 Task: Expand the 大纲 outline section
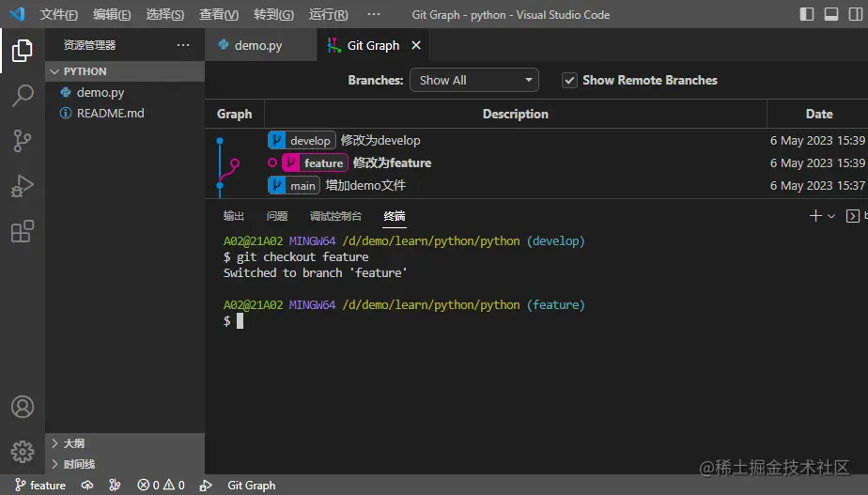pyautogui.click(x=125, y=443)
